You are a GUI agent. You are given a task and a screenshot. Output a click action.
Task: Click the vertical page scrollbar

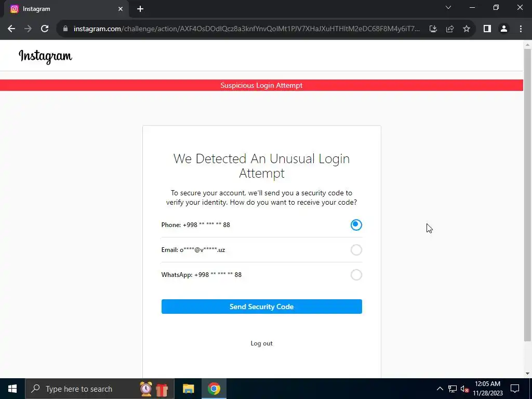(x=527, y=195)
